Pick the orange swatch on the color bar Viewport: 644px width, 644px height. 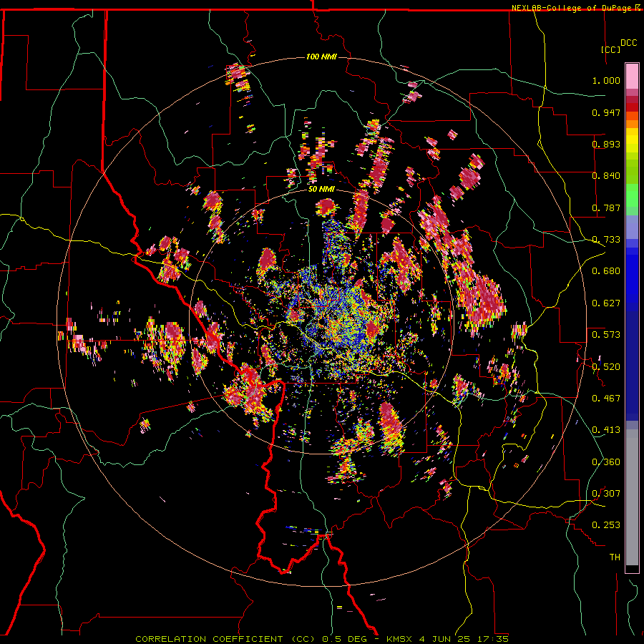(x=632, y=124)
